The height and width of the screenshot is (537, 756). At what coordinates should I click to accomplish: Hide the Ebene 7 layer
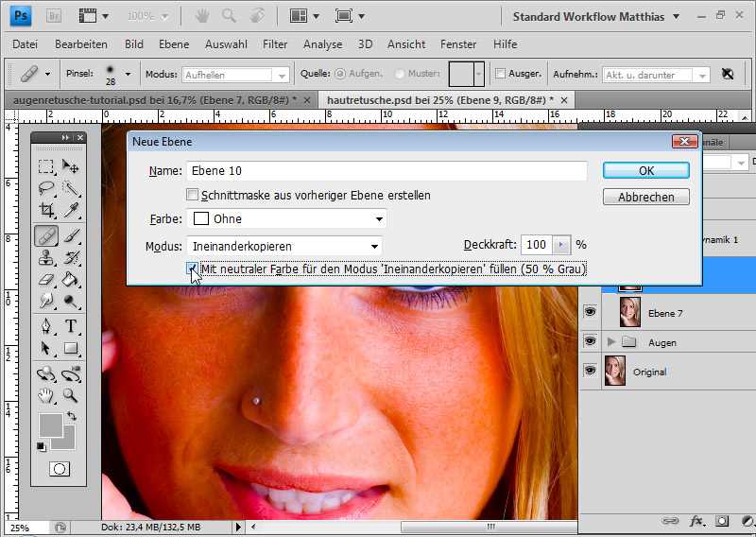[x=590, y=313]
